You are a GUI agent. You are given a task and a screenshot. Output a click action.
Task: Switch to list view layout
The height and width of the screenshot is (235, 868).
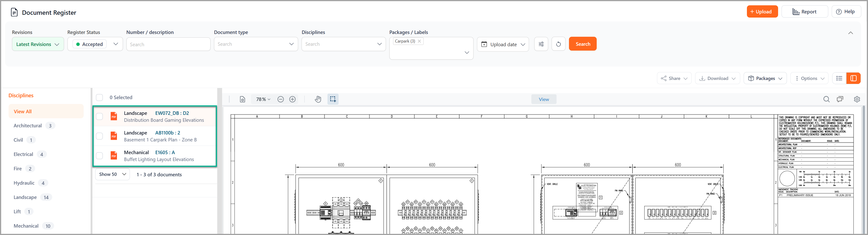click(839, 78)
